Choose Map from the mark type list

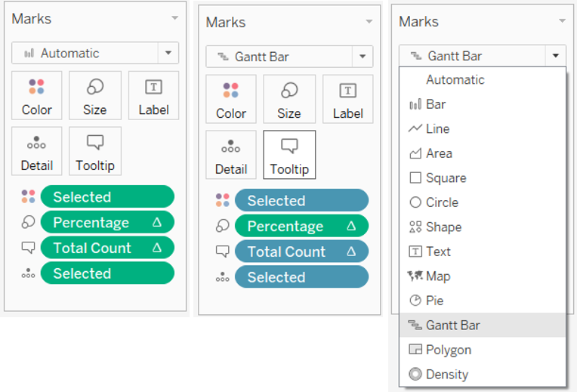(x=483, y=276)
